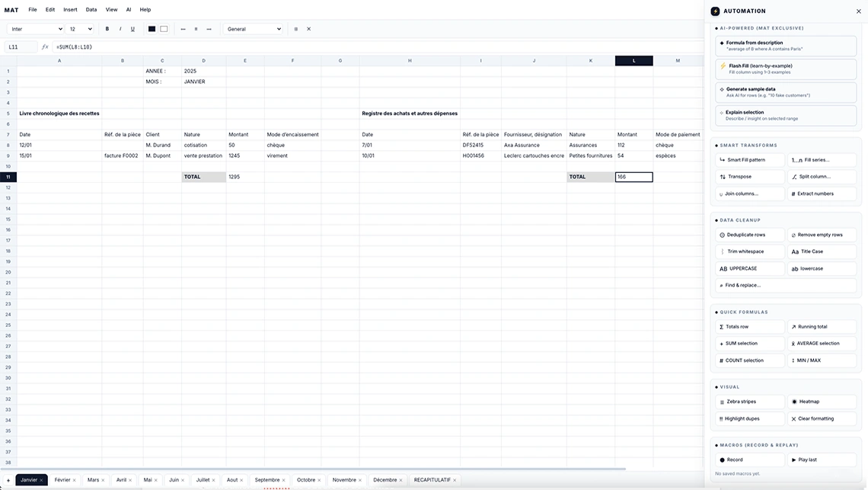Open the File menu
Image resolution: width=868 pixels, height=490 pixels.
[x=33, y=9]
